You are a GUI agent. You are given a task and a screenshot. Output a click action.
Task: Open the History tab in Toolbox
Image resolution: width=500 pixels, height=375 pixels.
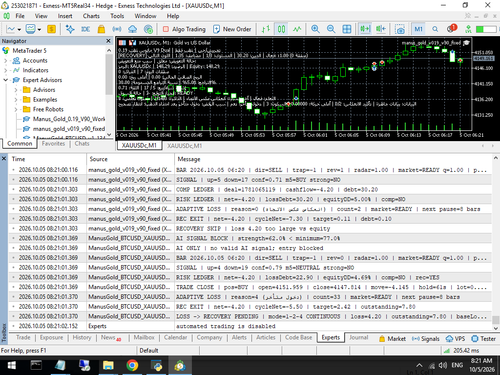(82, 338)
